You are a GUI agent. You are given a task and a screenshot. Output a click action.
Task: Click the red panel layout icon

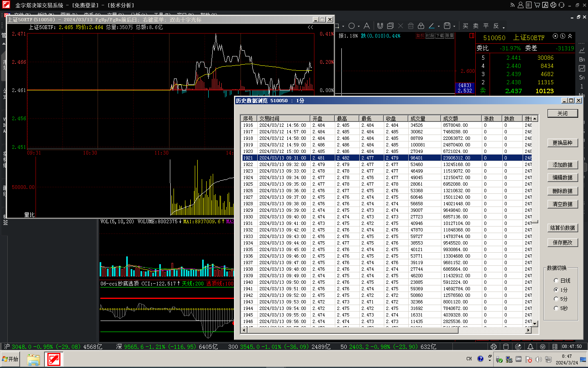(472, 36)
